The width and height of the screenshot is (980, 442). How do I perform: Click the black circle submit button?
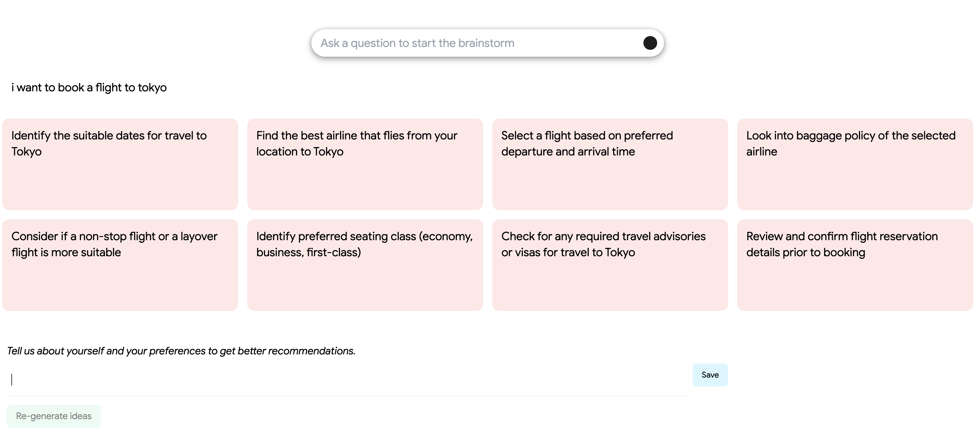650,43
